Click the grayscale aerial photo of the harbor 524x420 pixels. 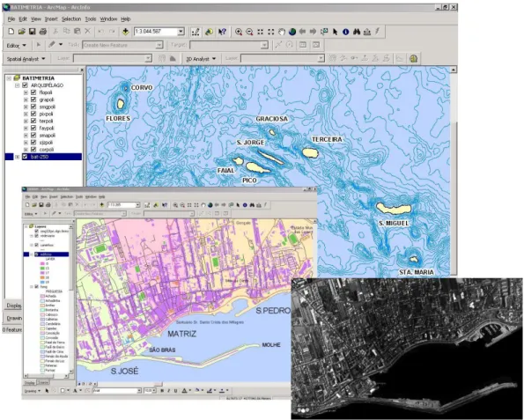point(408,349)
